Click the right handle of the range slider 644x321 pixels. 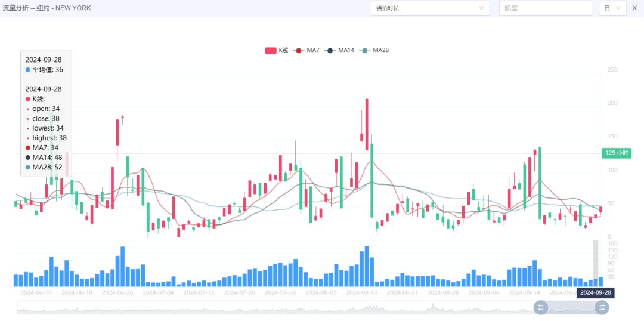(602, 307)
